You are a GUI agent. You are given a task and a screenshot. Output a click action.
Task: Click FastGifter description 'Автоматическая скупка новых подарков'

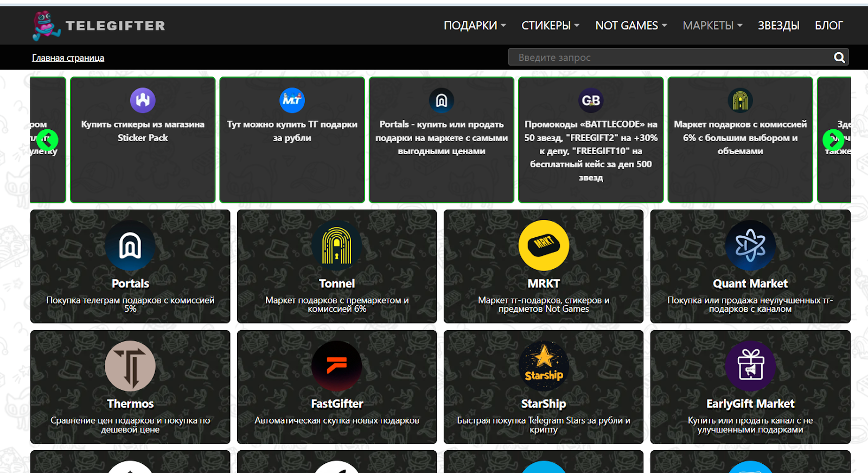point(337,420)
